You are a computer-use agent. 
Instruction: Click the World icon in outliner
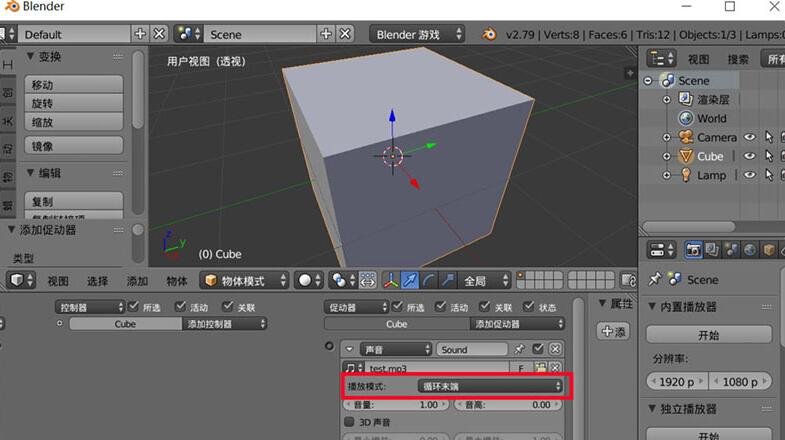686,118
